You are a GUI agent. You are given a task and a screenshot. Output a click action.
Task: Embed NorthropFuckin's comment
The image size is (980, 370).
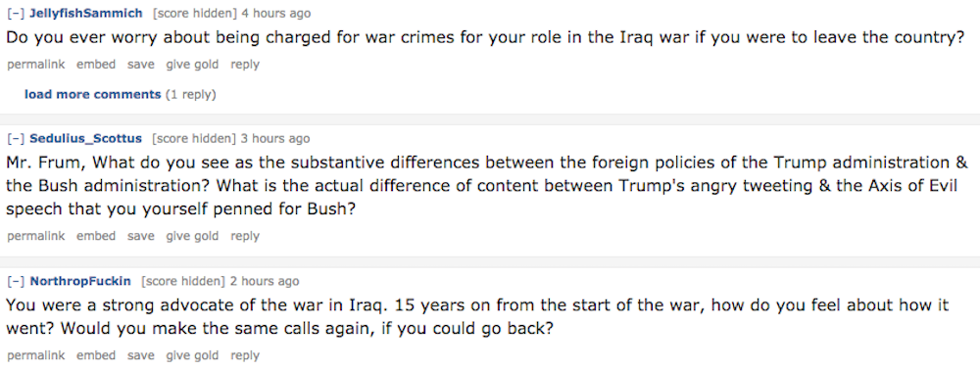point(96,355)
